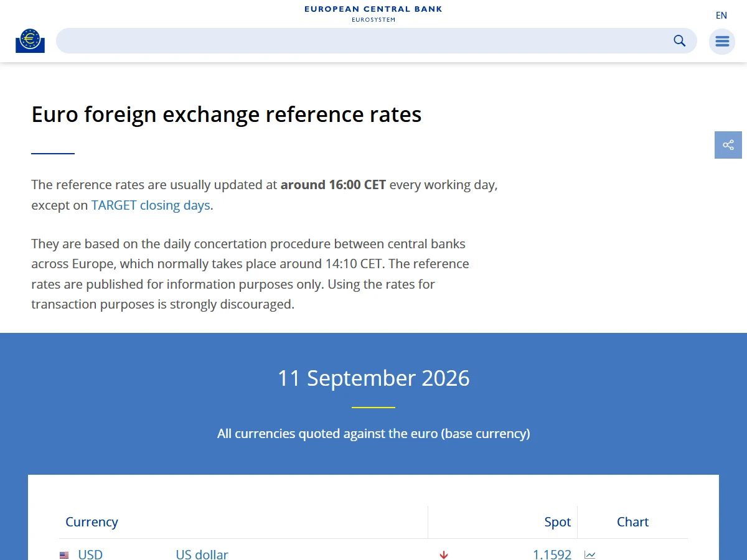Click the red down arrow for USD
747x560 pixels.
(444, 554)
